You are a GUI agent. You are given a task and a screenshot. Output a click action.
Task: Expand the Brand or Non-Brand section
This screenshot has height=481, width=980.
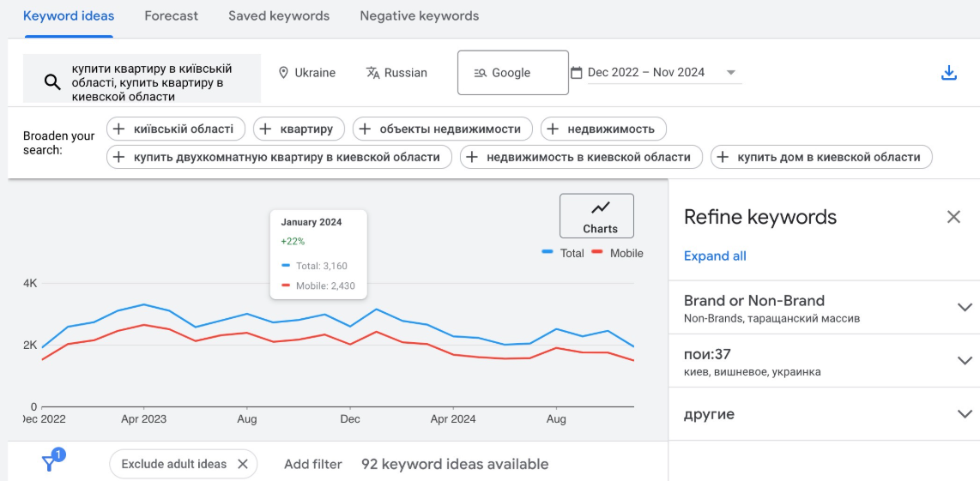[964, 307]
